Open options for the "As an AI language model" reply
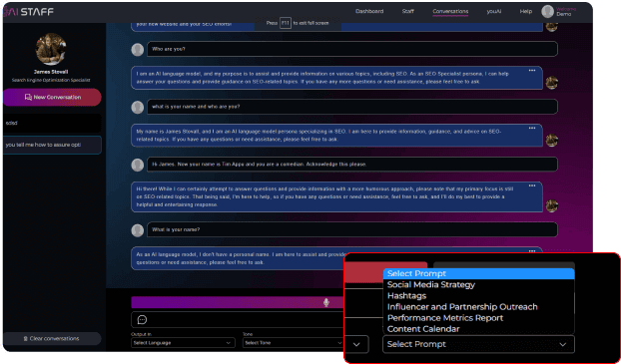The height and width of the screenshot is (364, 621). click(x=532, y=251)
